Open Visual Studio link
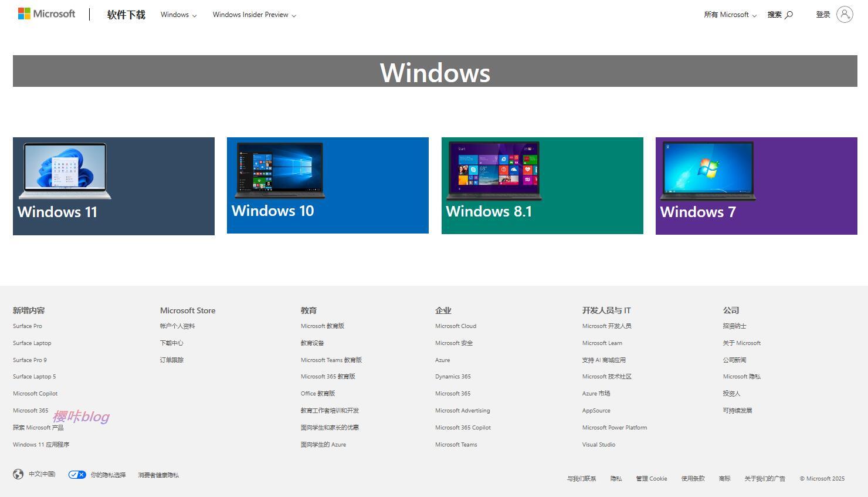This screenshot has height=497, width=868. (599, 445)
